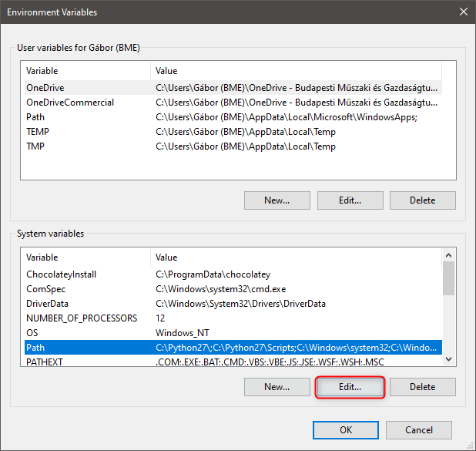The height and width of the screenshot is (451, 476).
Task: Select the NUMBER_OF_PROCESSORS system variable
Action: point(81,318)
